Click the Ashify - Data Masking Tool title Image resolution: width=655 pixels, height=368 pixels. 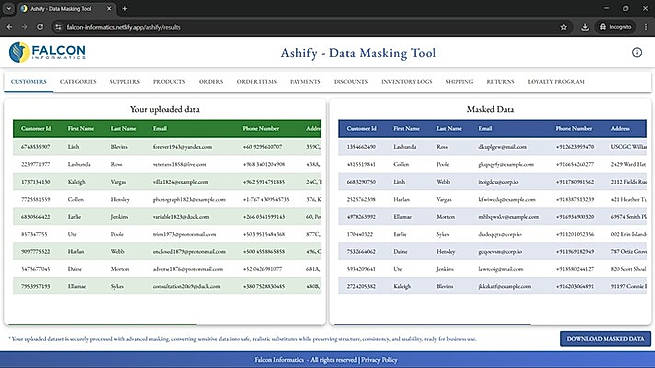[x=358, y=53]
